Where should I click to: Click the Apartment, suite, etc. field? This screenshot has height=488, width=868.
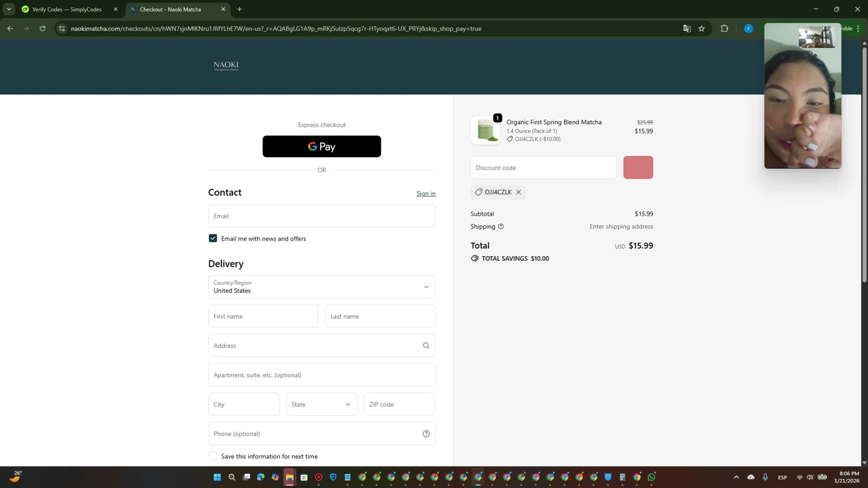coord(322,375)
